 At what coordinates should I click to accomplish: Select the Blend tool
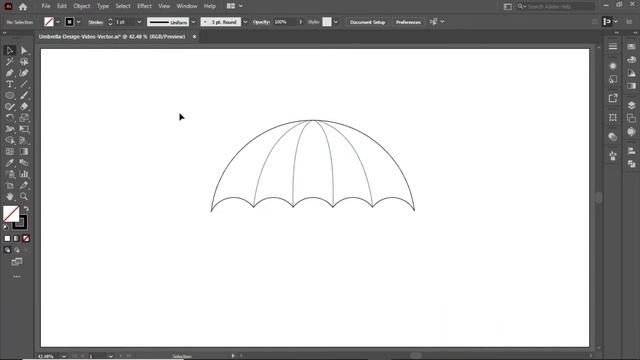pyautogui.click(x=24, y=163)
